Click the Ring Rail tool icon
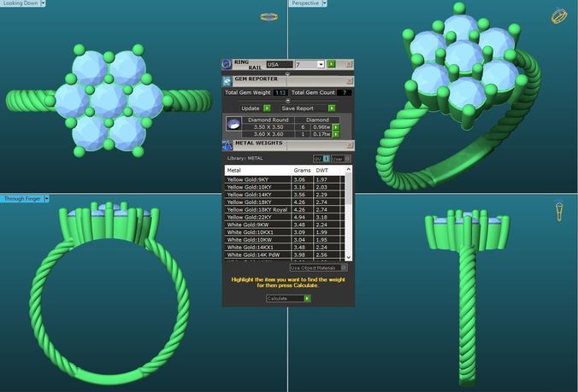 (227, 64)
